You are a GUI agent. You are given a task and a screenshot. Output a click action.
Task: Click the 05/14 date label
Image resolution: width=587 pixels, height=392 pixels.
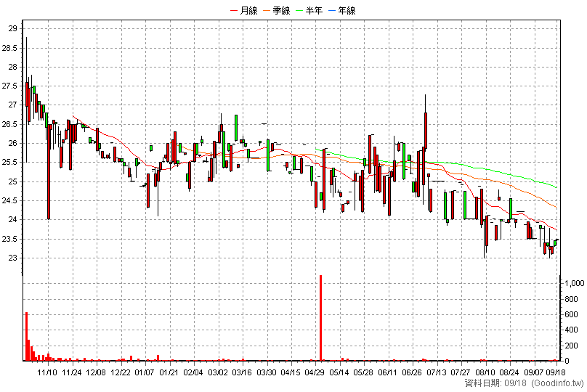click(x=339, y=372)
